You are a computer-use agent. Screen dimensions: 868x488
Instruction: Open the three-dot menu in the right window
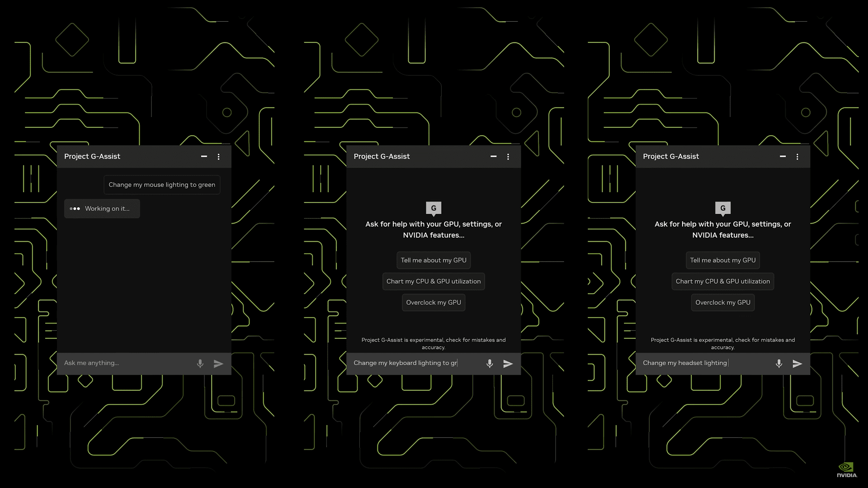[x=797, y=156]
